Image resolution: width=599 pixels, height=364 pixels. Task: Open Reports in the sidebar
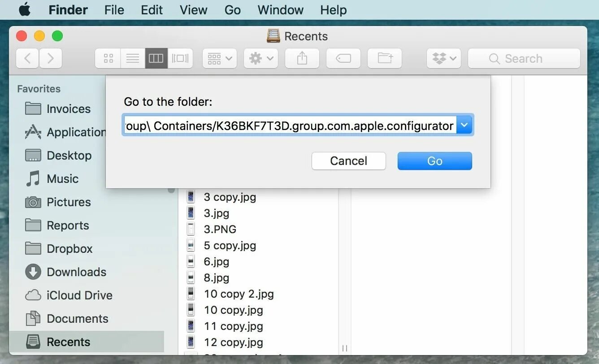[x=57, y=225]
